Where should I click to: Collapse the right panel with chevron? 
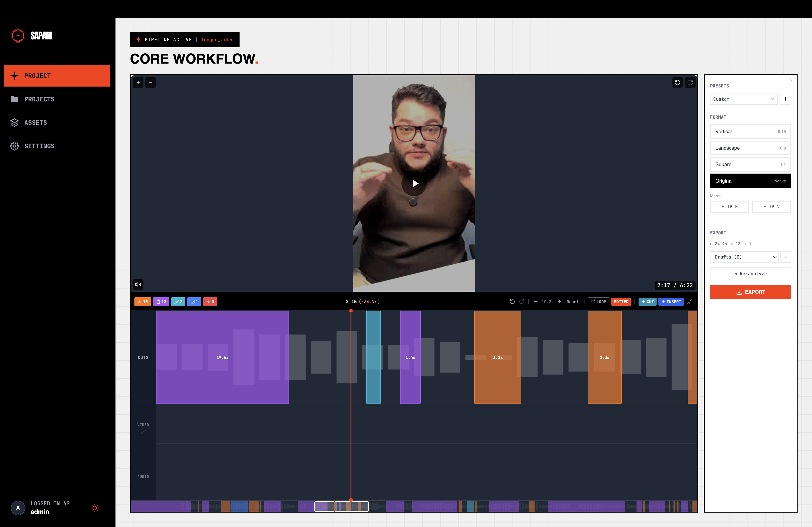click(x=791, y=81)
